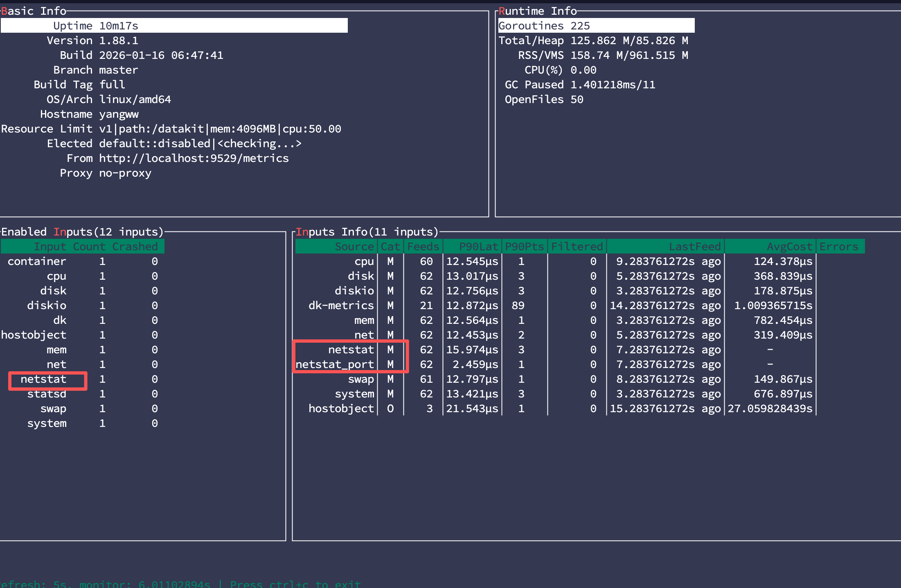Click the AvgCost column header

[789, 247]
